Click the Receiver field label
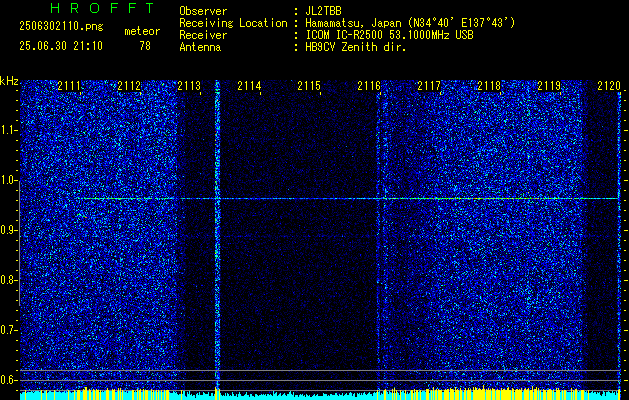Image resolution: width=629 pixels, height=400 pixels. point(203,35)
